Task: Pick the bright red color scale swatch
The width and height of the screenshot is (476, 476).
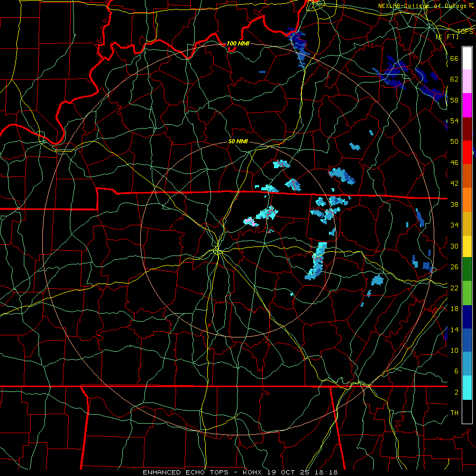Action: click(x=467, y=152)
